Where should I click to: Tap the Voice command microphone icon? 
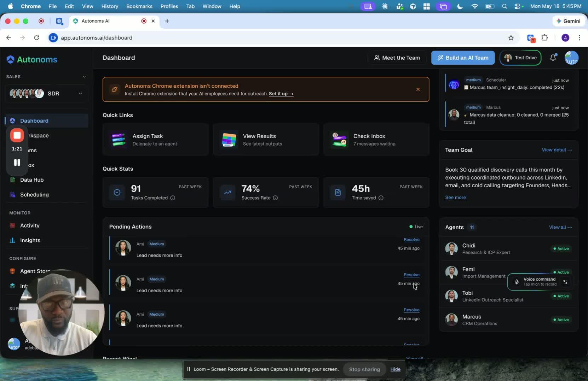[517, 282]
